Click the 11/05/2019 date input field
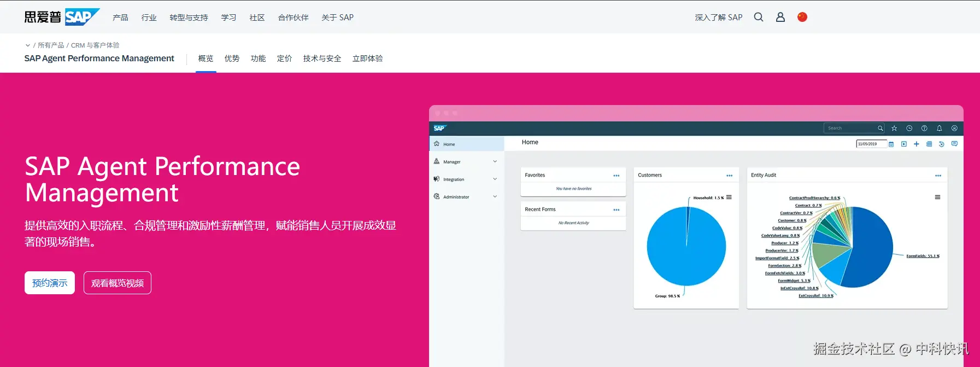Image resolution: width=980 pixels, height=367 pixels. [x=871, y=144]
